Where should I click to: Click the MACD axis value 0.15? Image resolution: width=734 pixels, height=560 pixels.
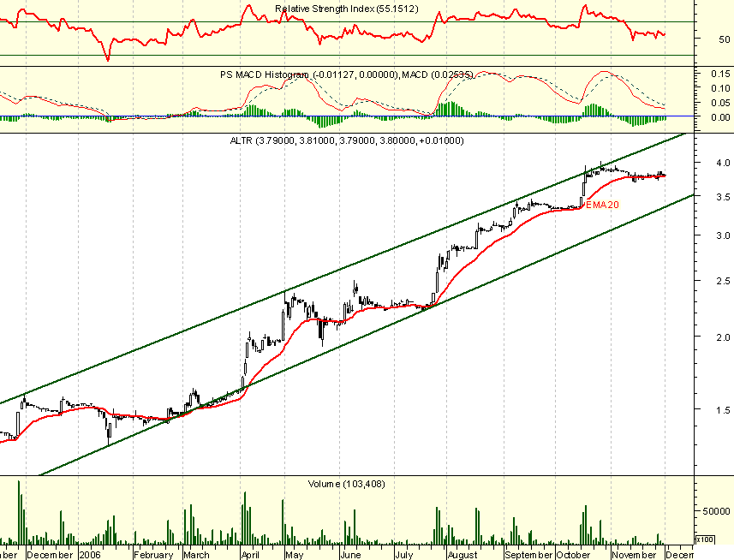[x=720, y=74]
